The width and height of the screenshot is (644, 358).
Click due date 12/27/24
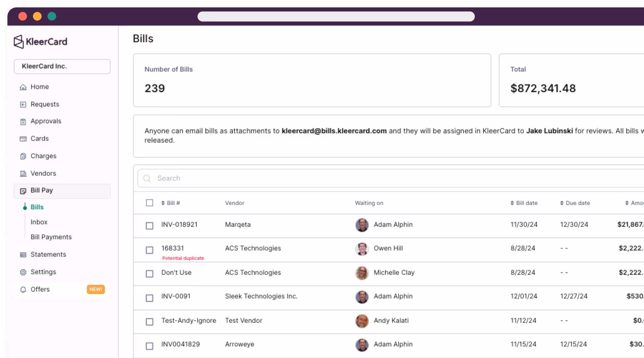(x=574, y=296)
